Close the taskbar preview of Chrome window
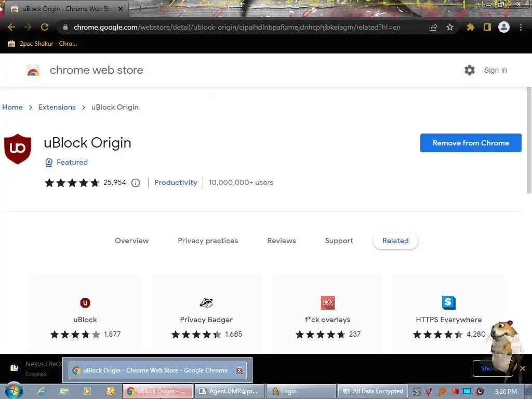This screenshot has width=532, height=399. tap(240, 370)
